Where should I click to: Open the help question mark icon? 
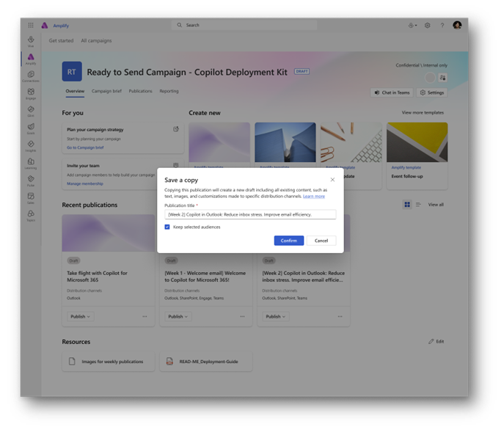(x=442, y=25)
